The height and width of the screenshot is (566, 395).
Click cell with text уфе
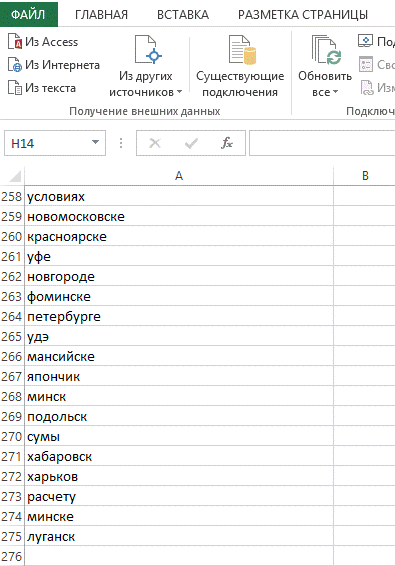(179, 256)
